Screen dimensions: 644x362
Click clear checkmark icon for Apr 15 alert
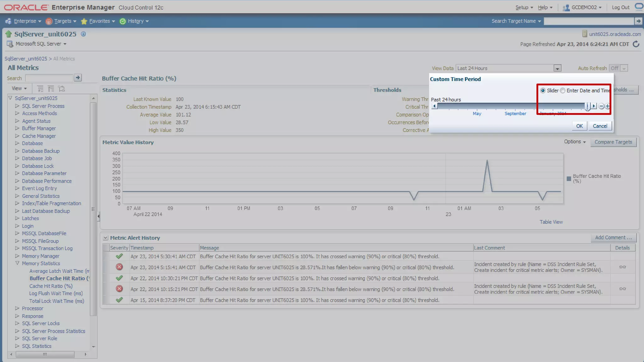coord(119,300)
